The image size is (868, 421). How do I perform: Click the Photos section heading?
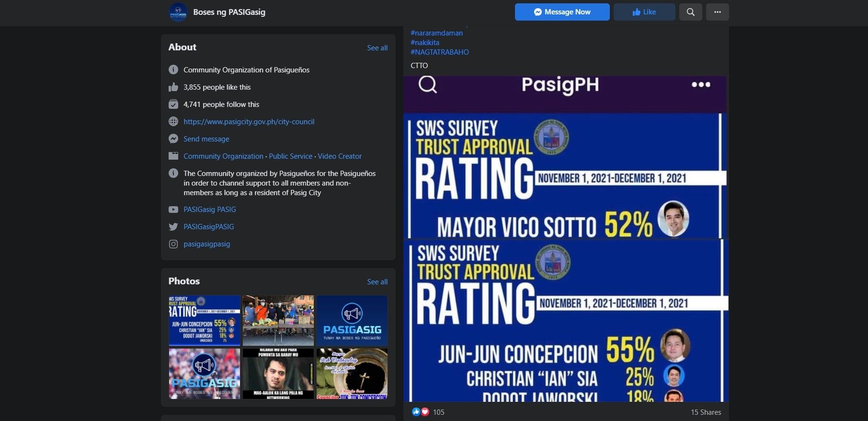(184, 281)
